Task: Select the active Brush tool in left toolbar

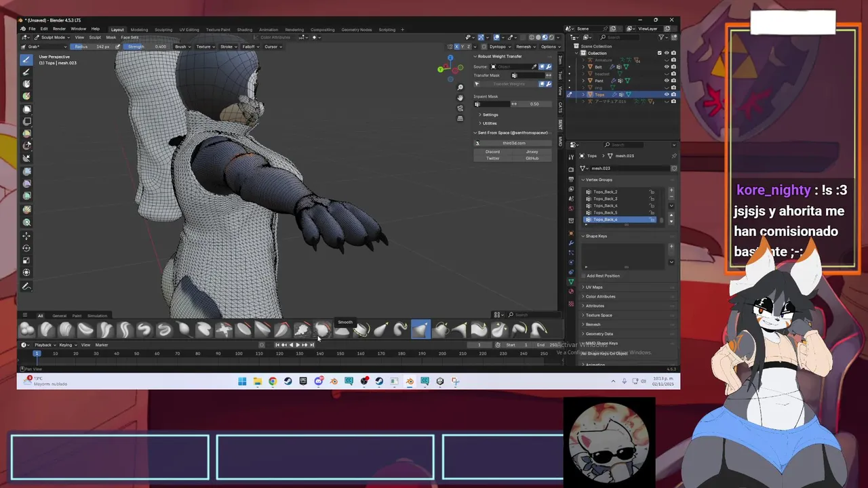Action: 26,59
